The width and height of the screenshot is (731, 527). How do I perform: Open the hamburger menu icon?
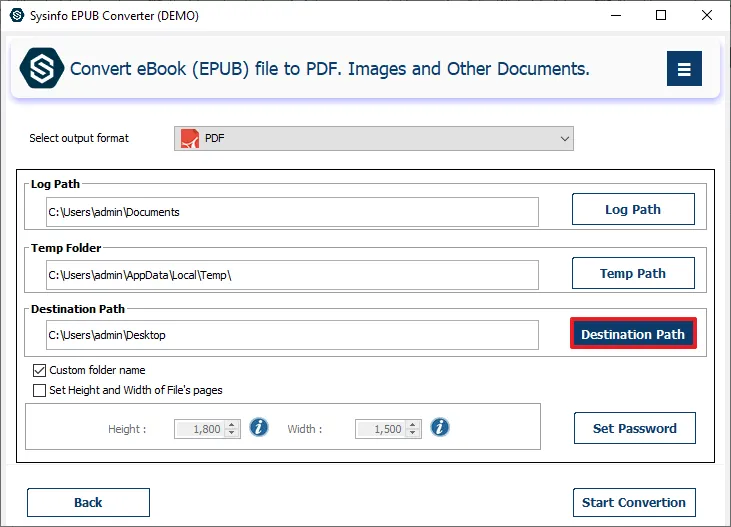tap(684, 69)
